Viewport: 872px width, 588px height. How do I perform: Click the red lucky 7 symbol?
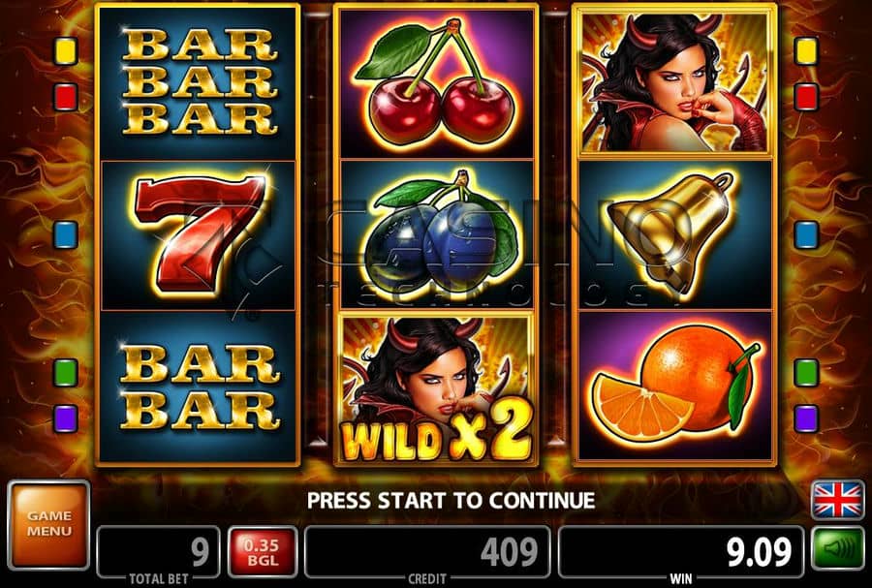199,234
